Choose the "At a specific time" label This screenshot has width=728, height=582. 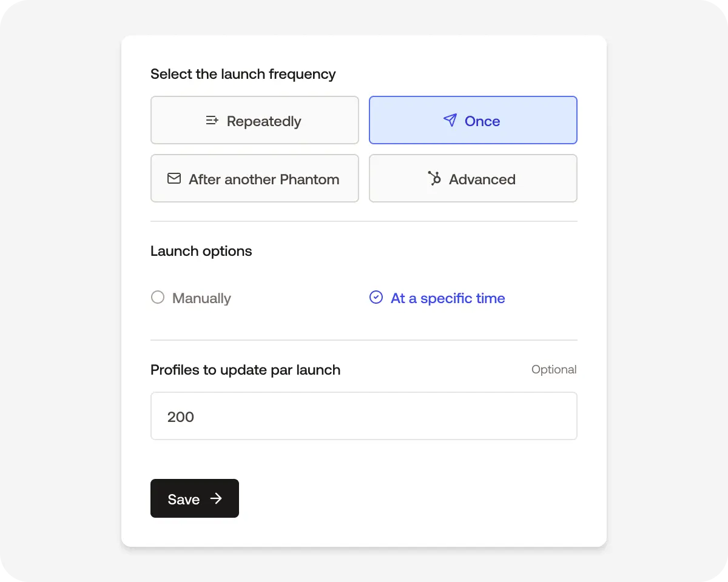coord(448,298)
